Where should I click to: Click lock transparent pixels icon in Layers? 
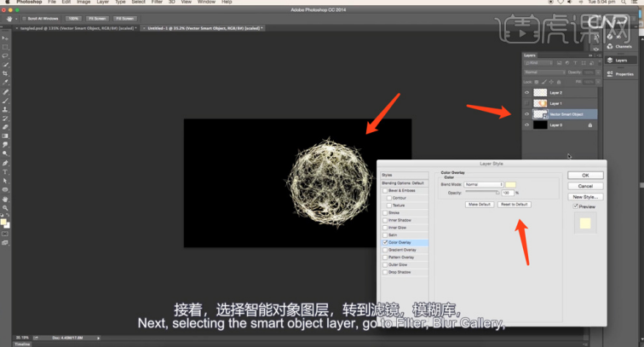(537, 82)
